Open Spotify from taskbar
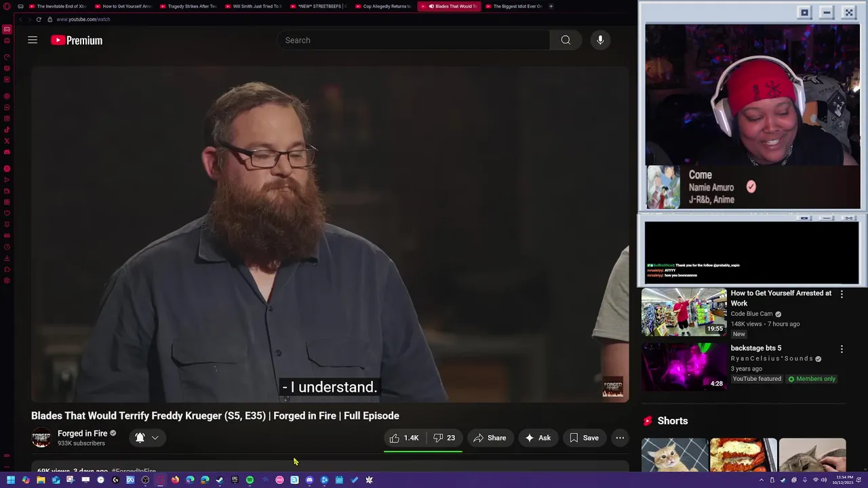This screenshot has height=488, width=868. tap(250, 480)
